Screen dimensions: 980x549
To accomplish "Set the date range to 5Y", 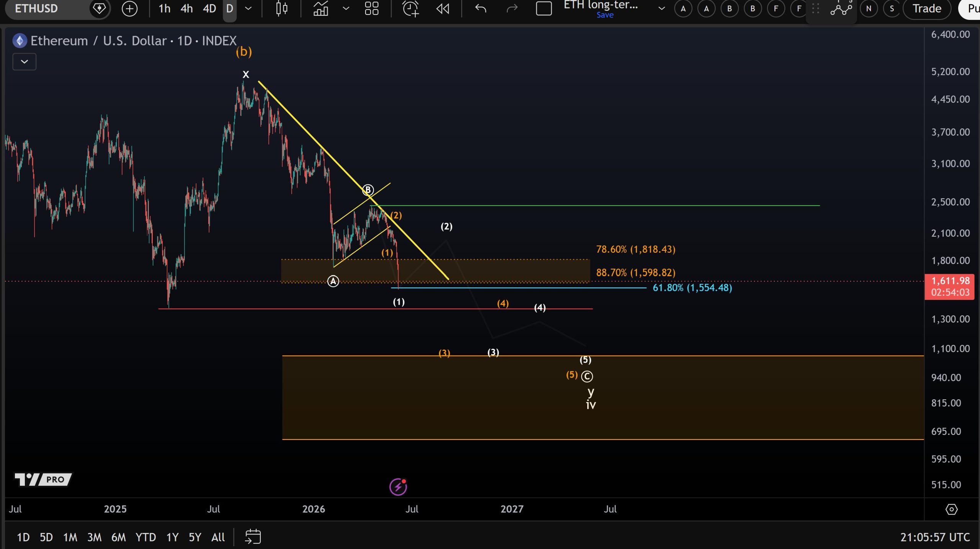I will click(195, 537).
